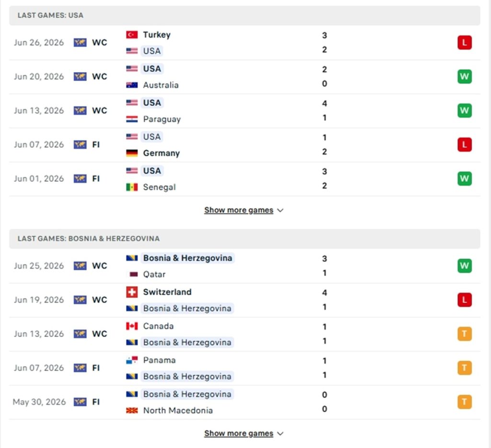The width and height of the screenshot is (491, 448).
Task: Click the Germany flag icon
Action: tap(132, 153)
